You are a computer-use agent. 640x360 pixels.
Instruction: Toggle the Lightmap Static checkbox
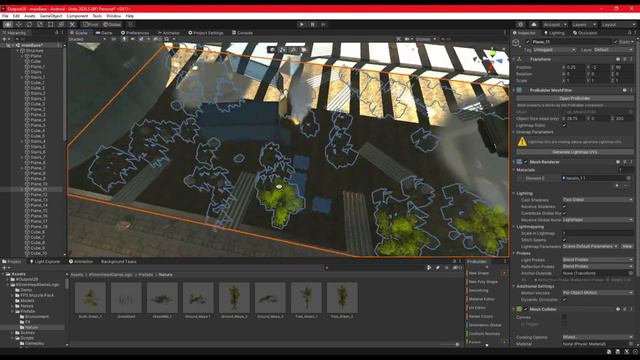coord(564,125)
